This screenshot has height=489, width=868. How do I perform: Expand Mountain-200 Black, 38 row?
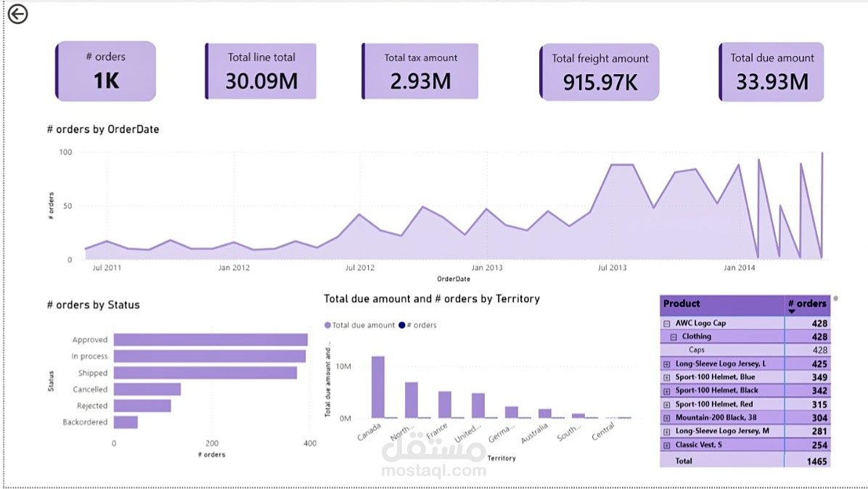click(666, 418)
